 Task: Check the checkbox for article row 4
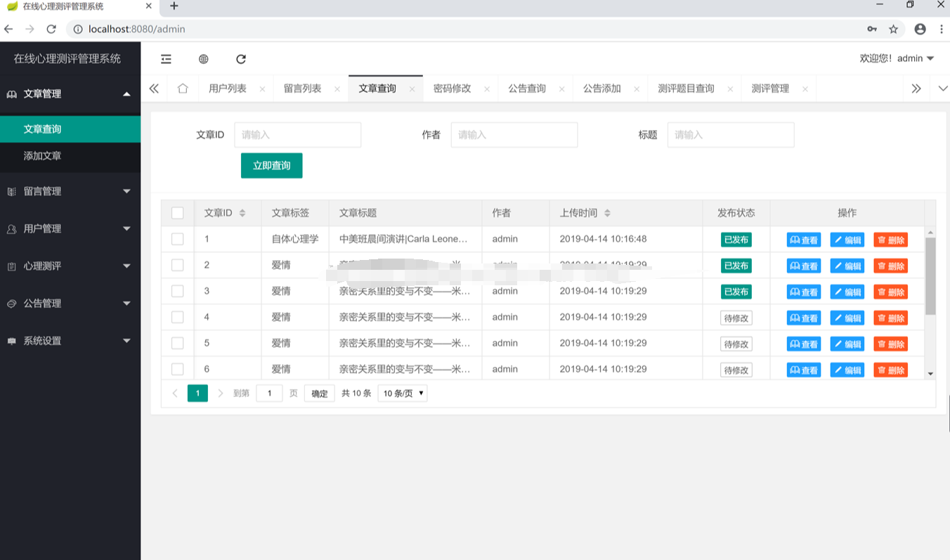(178, 317)
